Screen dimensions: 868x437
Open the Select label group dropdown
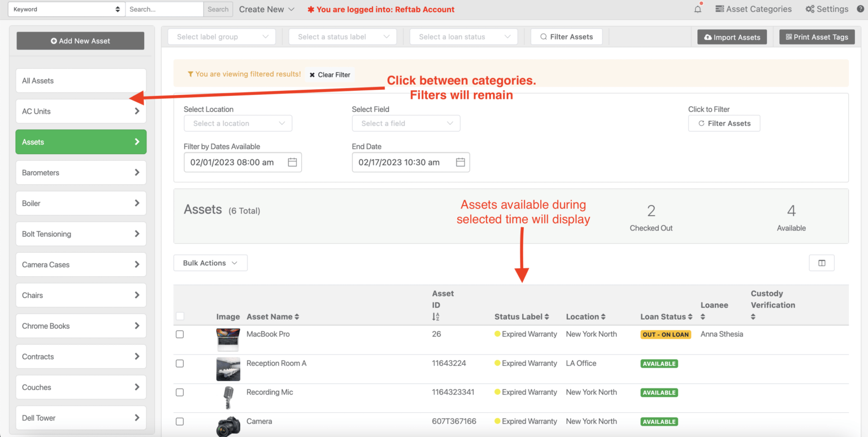tap(222, 37)
